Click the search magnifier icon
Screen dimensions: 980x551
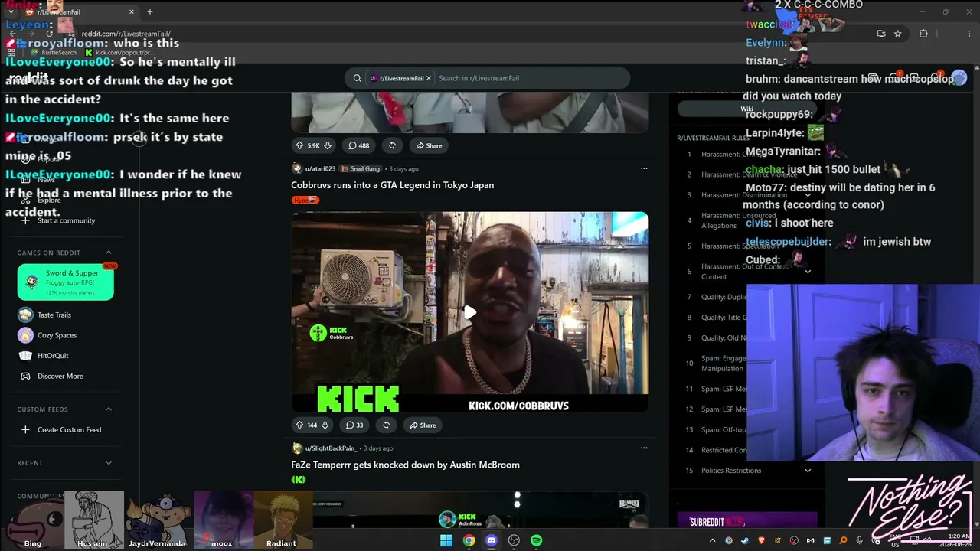(x=357, y=78)
